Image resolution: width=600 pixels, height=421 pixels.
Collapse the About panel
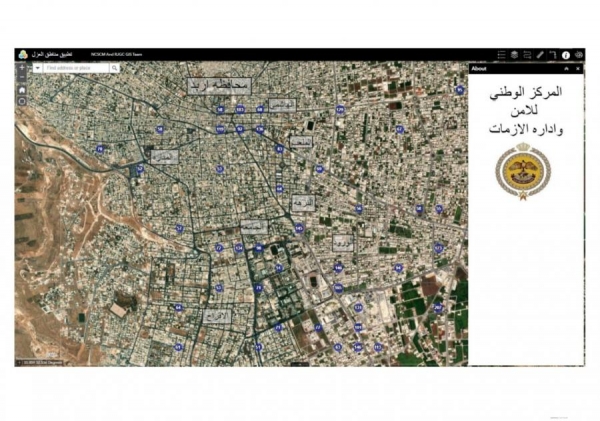pyautogui.click(x=567, y=68)
